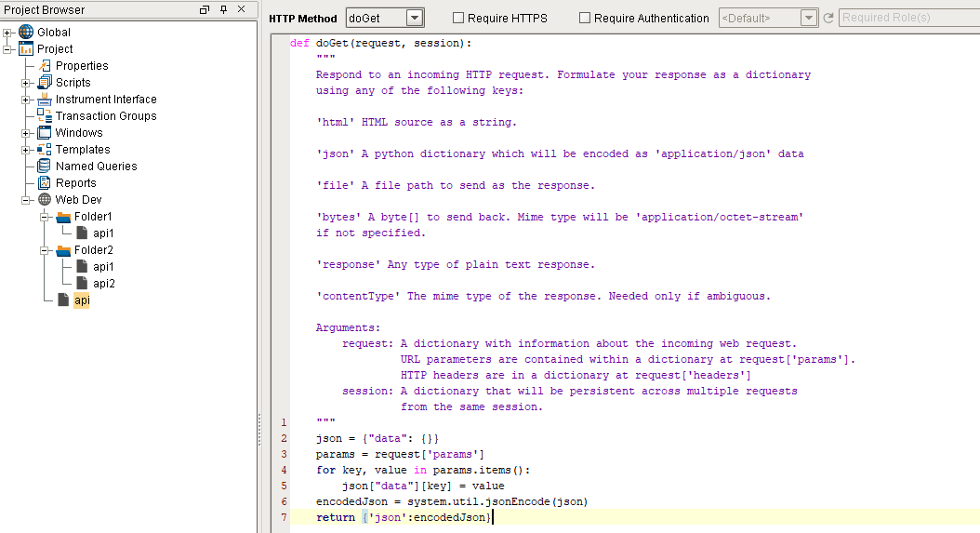
Task: Select api1 under Folder1
Action: pos(103,233)
